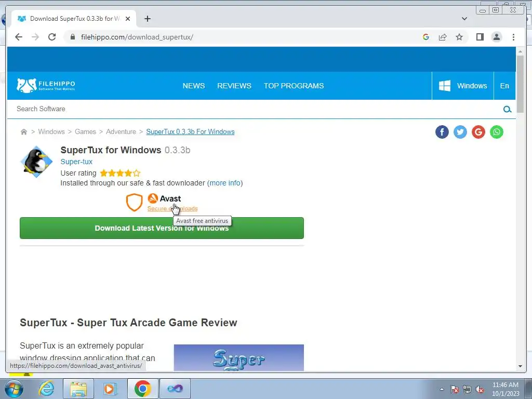532x399 pixels.
Task: Click the orange shield icon
Action: tap(135, 202)
